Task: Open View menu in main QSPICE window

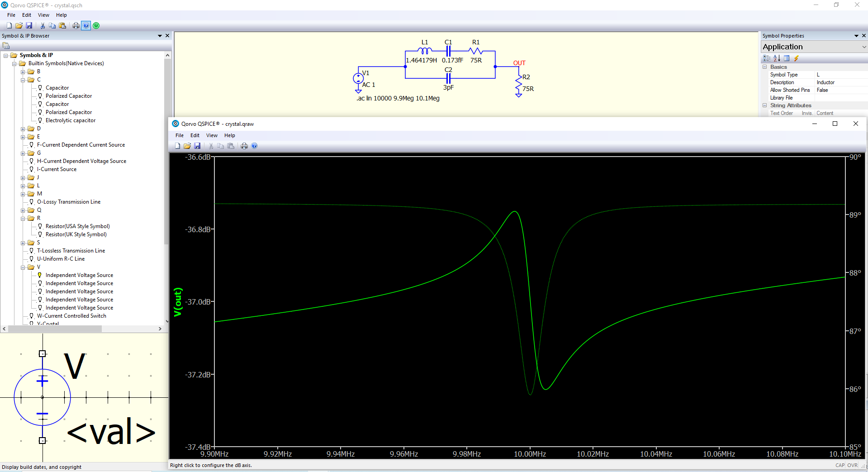Action: (x=43, y=15)
